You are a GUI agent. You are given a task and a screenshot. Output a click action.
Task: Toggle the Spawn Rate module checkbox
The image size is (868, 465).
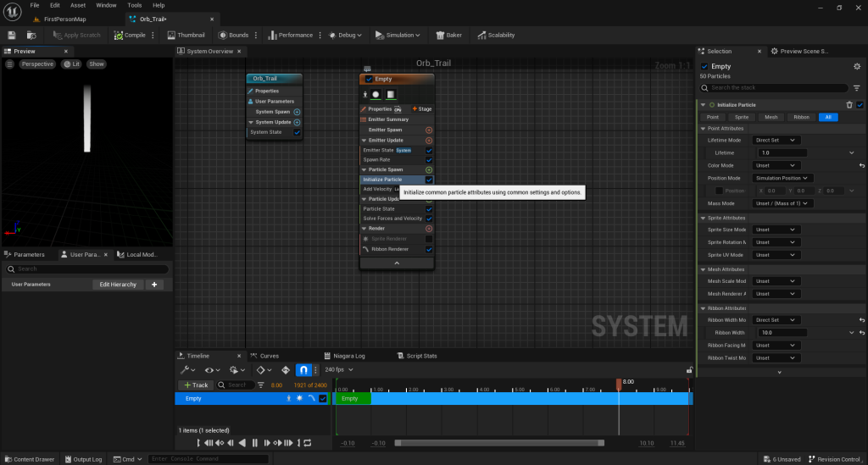[x=429, y=159]
